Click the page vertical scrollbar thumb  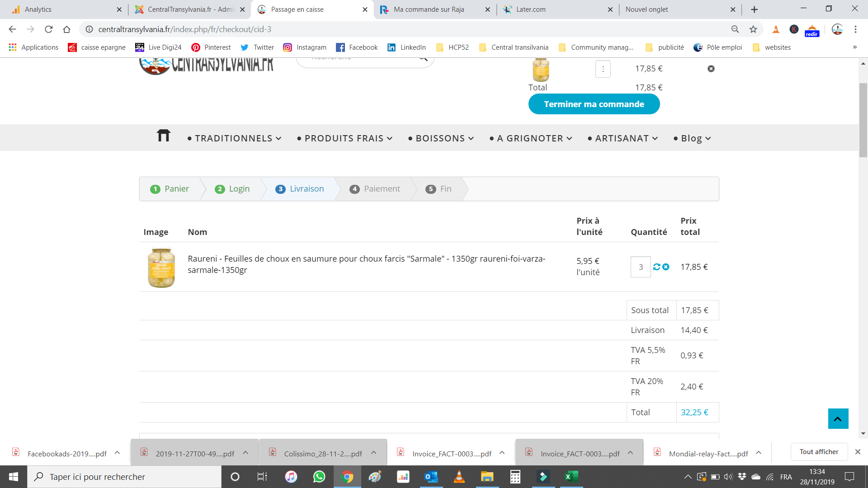pos(863,120)
